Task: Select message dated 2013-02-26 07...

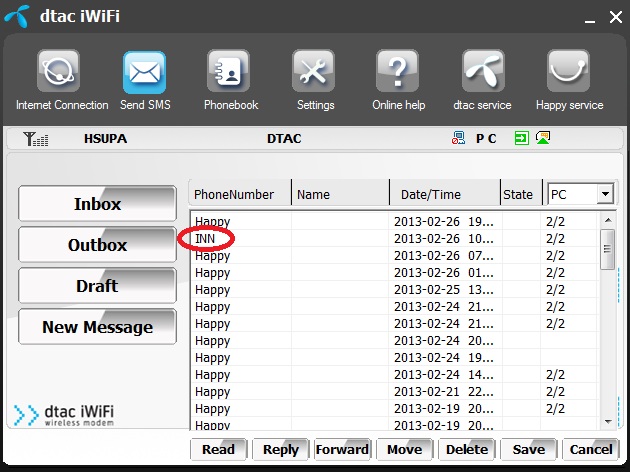Action: coord(394,255)
